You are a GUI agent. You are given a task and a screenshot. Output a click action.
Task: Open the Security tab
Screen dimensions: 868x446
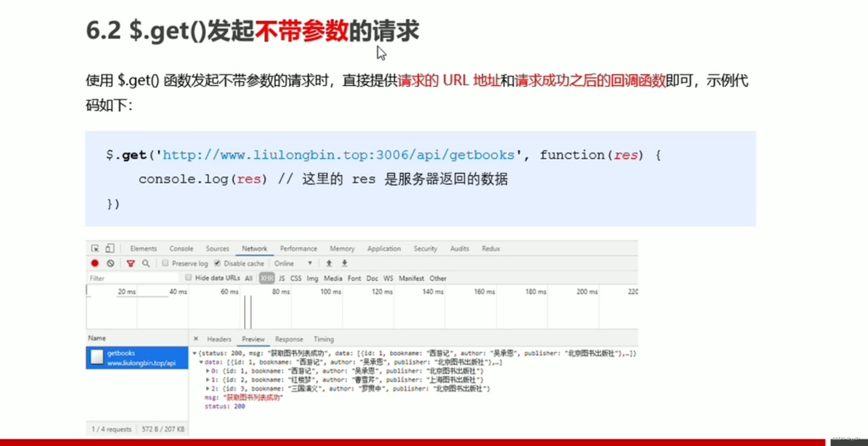click(425, 248)
